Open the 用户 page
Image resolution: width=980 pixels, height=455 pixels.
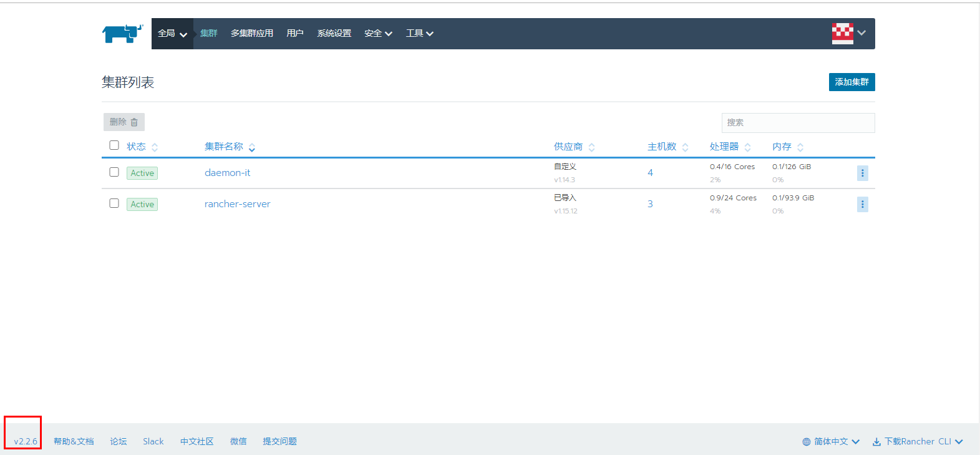click(295, 34)
